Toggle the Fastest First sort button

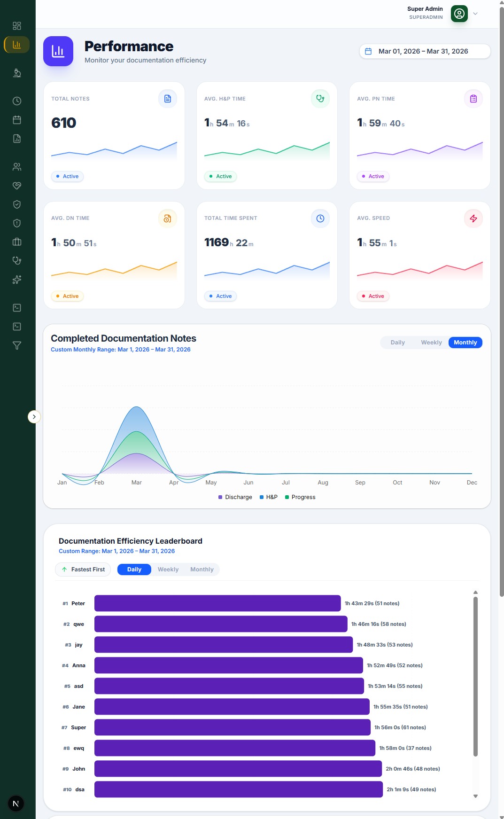tap(83, 569)
